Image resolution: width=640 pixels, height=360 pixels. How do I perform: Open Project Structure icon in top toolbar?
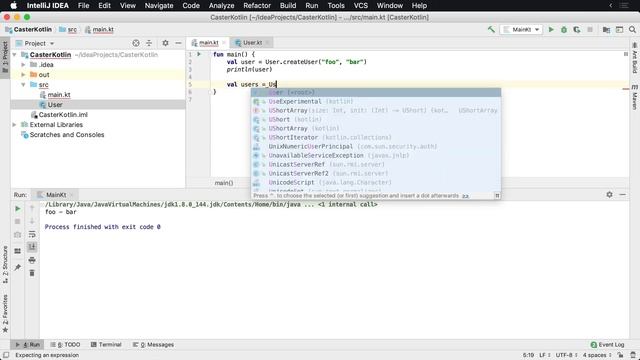pyautogui.click(x=606, y=29)
